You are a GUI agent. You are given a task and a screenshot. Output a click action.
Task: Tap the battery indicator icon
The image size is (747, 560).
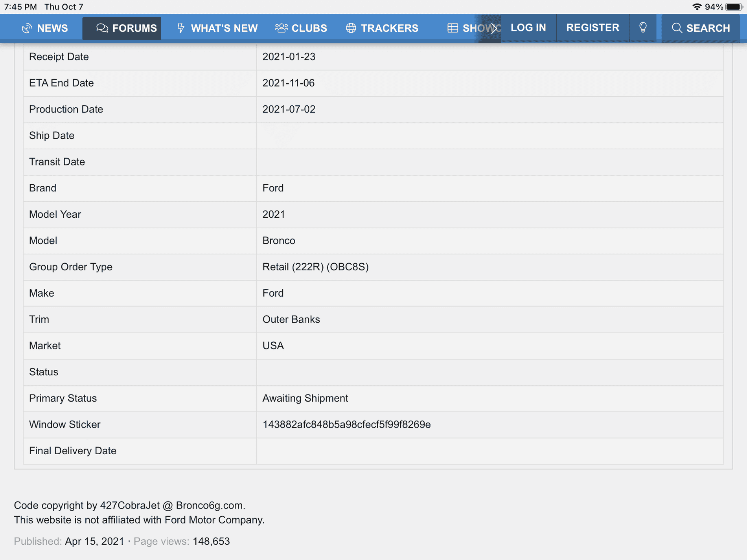click(x=734, y=7)
